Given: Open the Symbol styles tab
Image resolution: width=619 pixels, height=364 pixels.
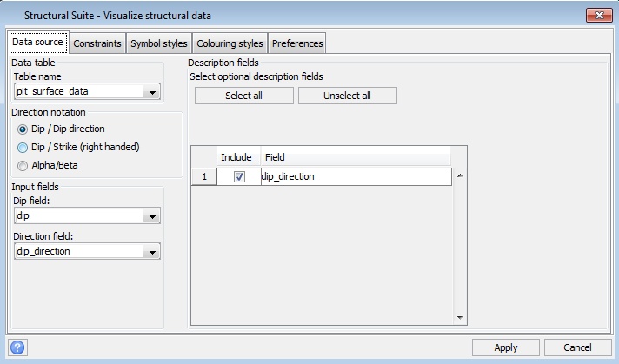Looking at the screenshot, I should coord(160,43).
